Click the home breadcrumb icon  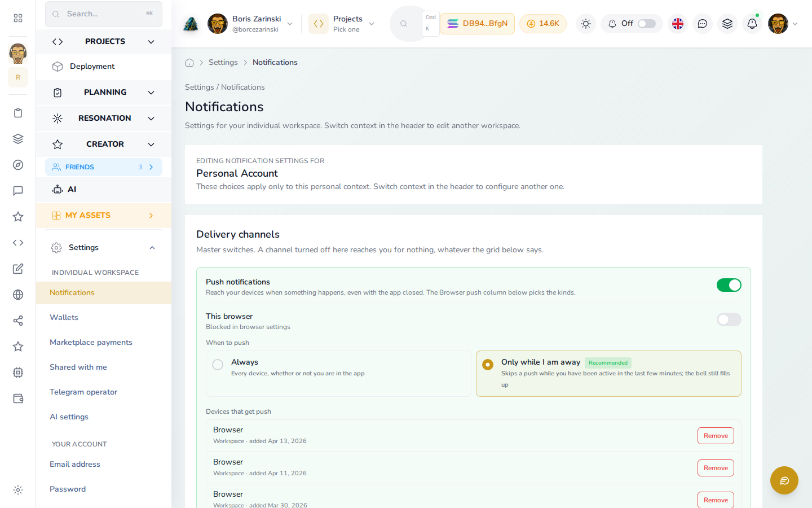[x=189, y=63]
